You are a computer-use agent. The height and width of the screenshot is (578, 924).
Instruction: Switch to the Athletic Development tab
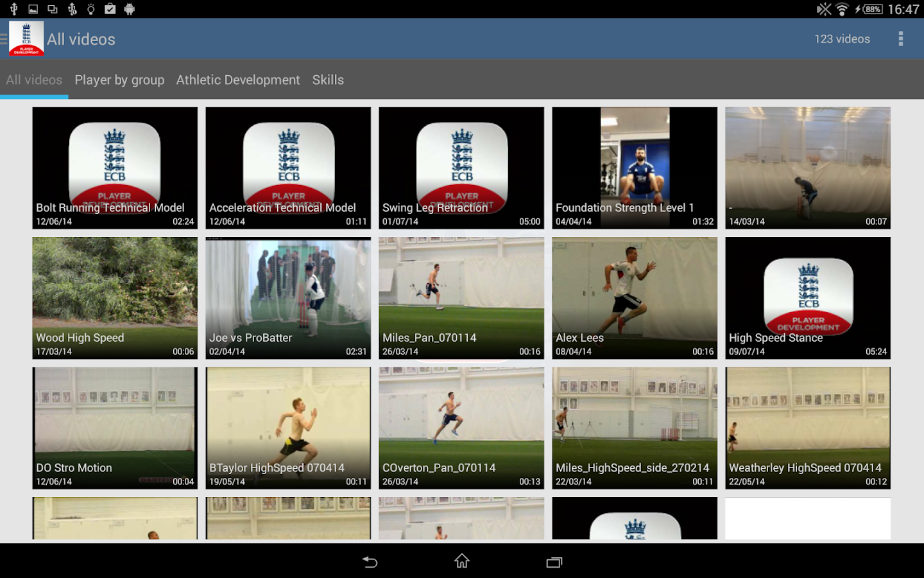point(238,80)
